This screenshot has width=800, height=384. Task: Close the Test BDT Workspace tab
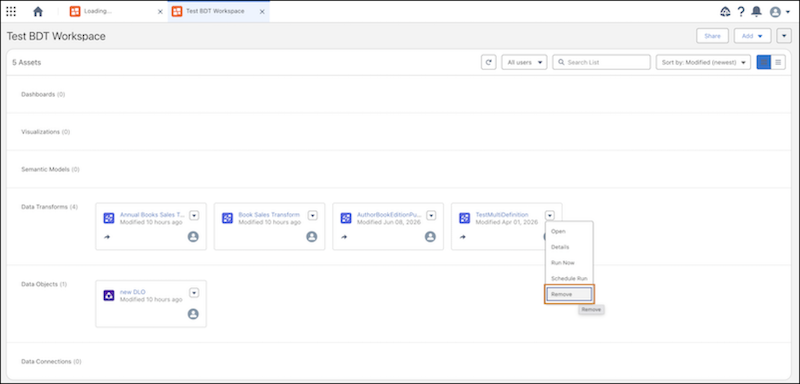coord(262,12)
